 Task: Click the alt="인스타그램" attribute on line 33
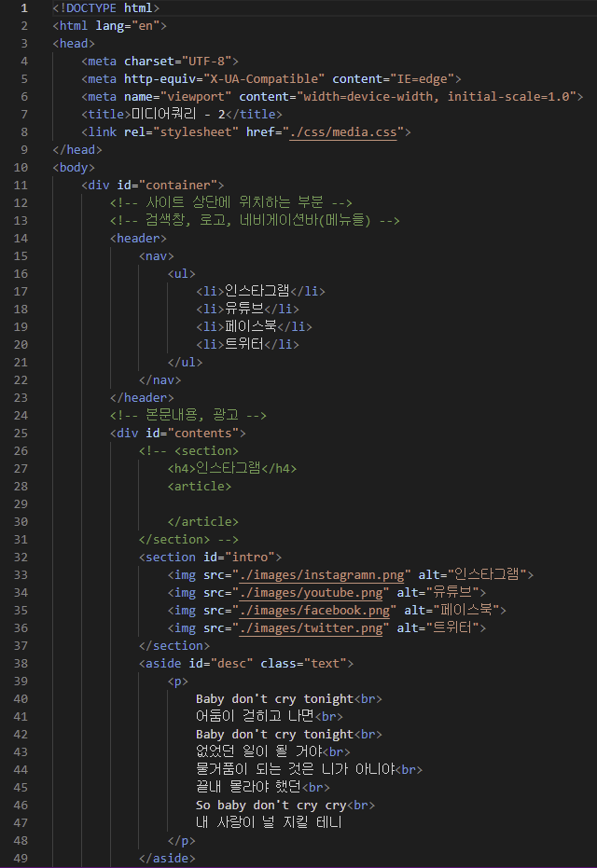pyautogui.click(x=472, y=575)
